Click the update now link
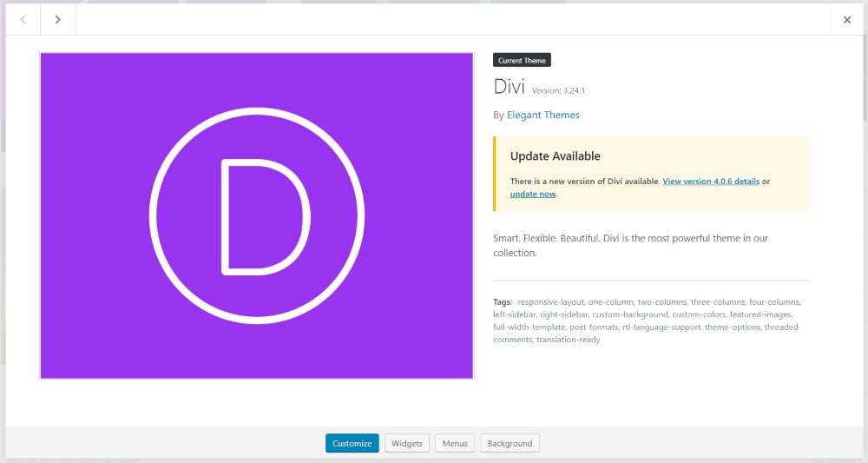Image resolution: width=868 pixels, height=463 pixels. pos(533,194)
